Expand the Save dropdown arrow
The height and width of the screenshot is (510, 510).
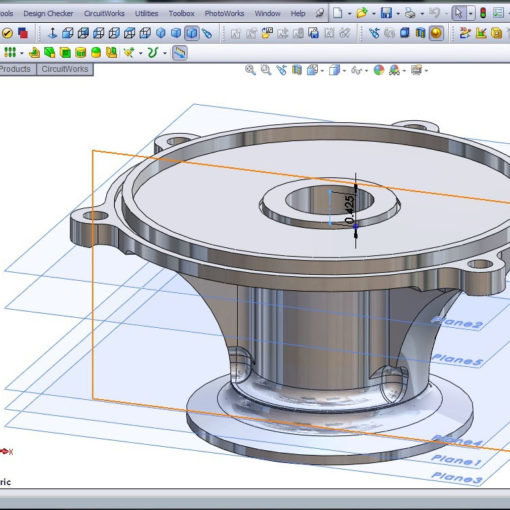tap(398, 14)
